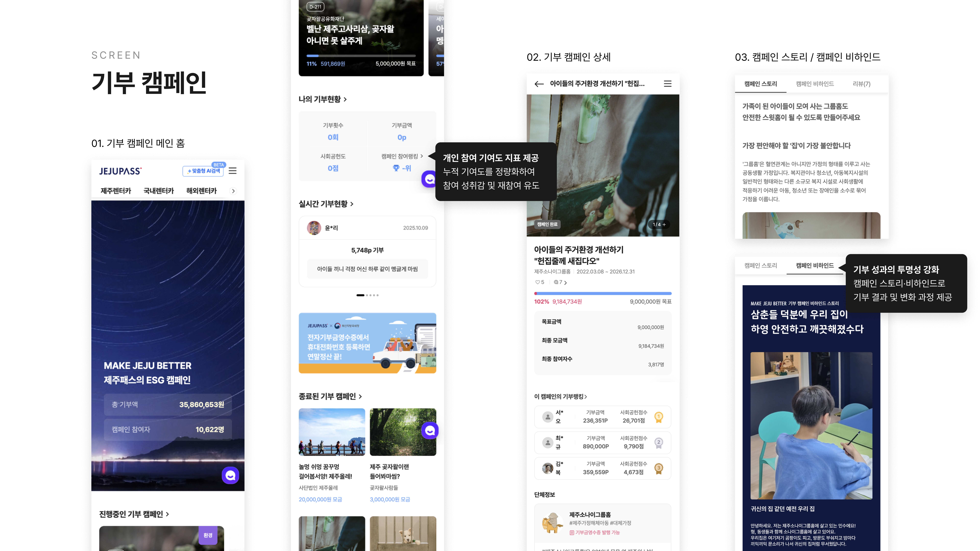Click 윤*리 donor avatar
Image resolution: width=980 pixels, height=551 pixels.
[x=314, y=228]
